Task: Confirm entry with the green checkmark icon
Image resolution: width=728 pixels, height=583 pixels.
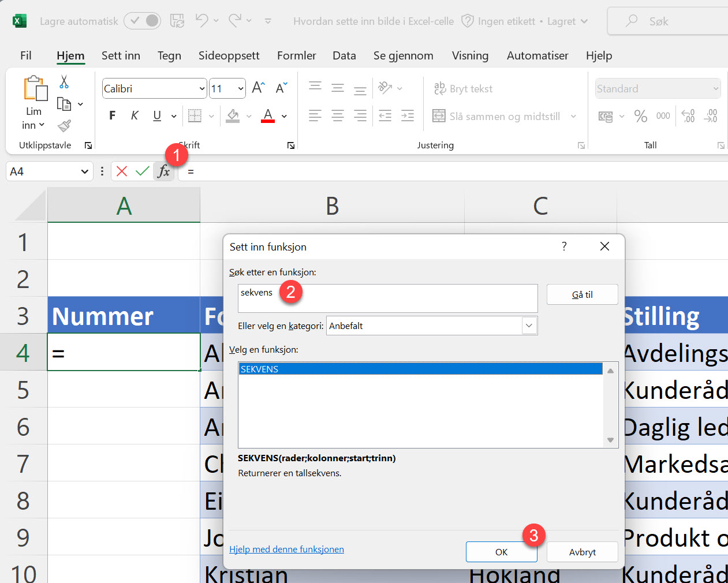Action: 142,171
